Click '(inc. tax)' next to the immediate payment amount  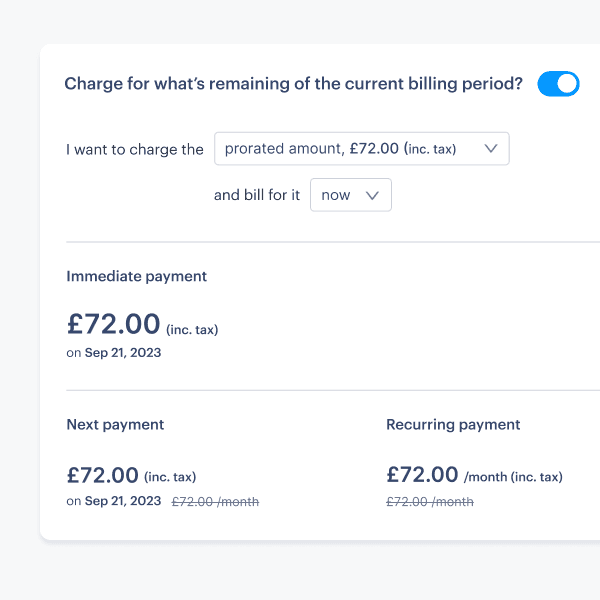pyautogui.click(x=192, y=329)
